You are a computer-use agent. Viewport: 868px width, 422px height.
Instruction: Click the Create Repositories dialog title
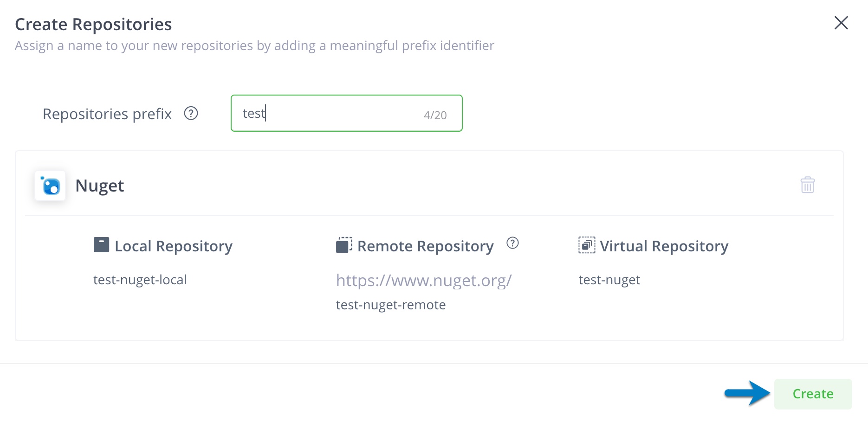(93, 24)
